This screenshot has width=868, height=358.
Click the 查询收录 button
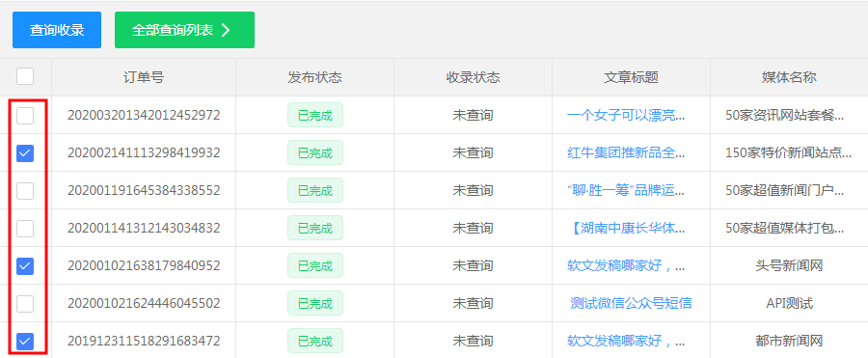pyautogui.click(x=57, y=30)
